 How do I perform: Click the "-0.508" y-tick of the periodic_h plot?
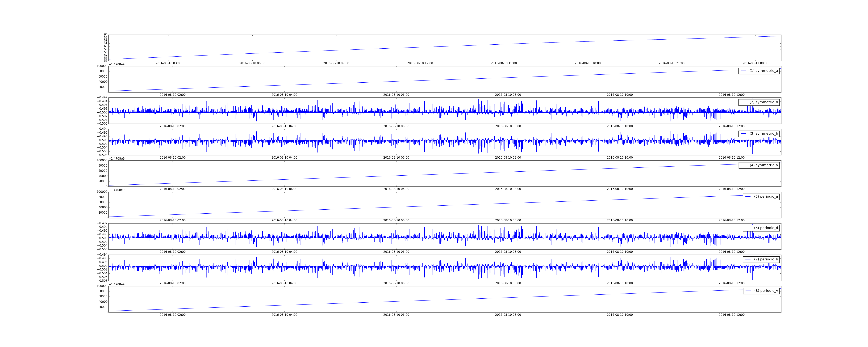[102, 281]
